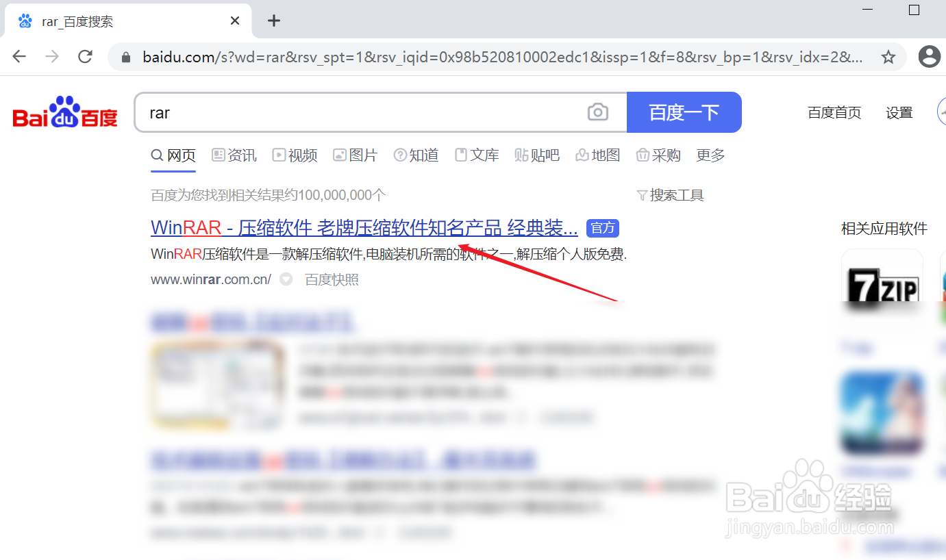
Task: Toggle the bookmark star for this page
Action: tap(888, 58)
